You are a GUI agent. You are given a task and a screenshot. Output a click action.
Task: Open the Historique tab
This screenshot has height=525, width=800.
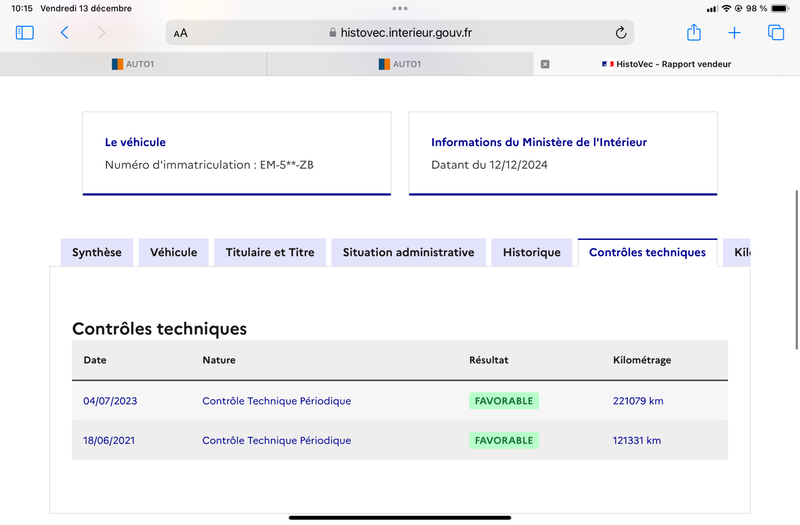pyautogui.click(x=532, y=252)
